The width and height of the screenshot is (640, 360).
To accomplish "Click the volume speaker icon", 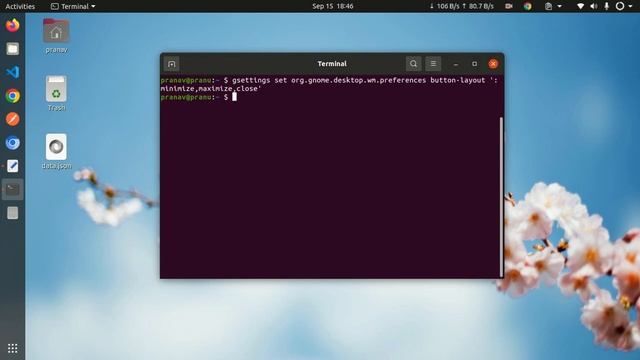I will [x=593, y=6].
